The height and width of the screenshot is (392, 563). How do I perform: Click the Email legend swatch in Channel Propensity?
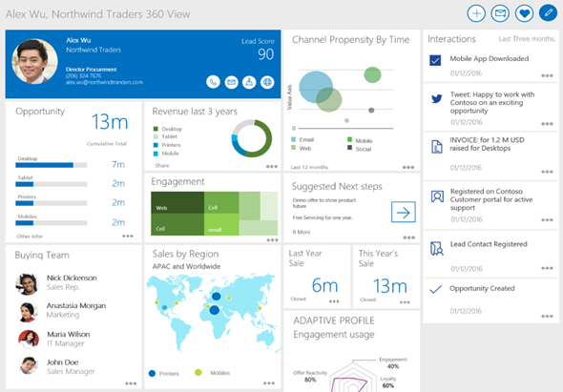[293, 139]
